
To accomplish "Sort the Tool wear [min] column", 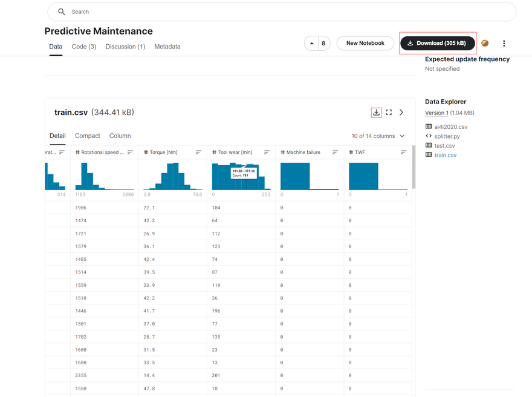I will click(267, 153).
